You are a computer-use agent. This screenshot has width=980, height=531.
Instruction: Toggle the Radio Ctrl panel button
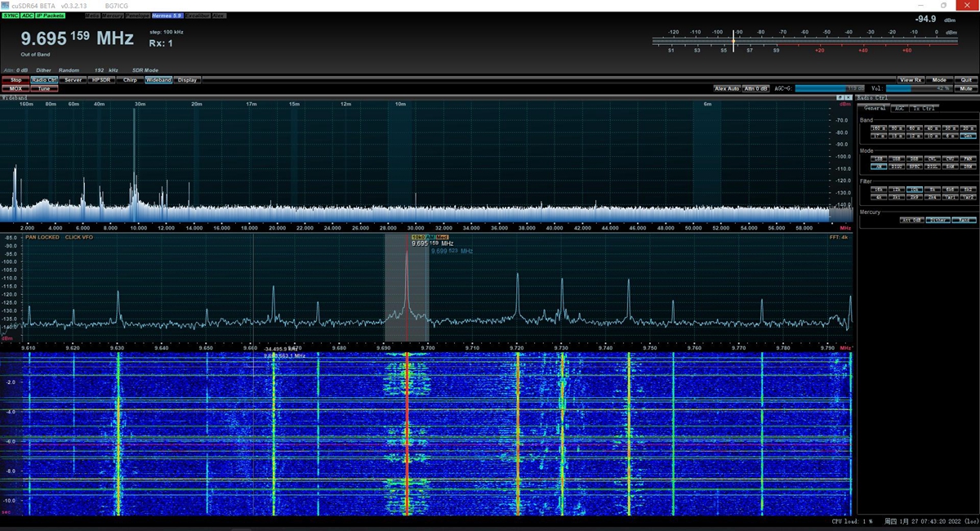pyautogui.click(x=44, y=80)
